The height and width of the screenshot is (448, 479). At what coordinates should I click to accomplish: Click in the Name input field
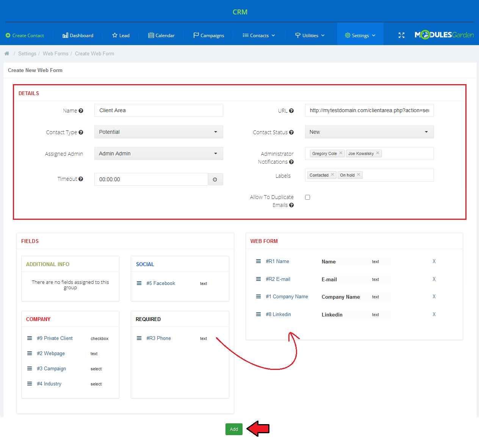click(x=159, y=110)
